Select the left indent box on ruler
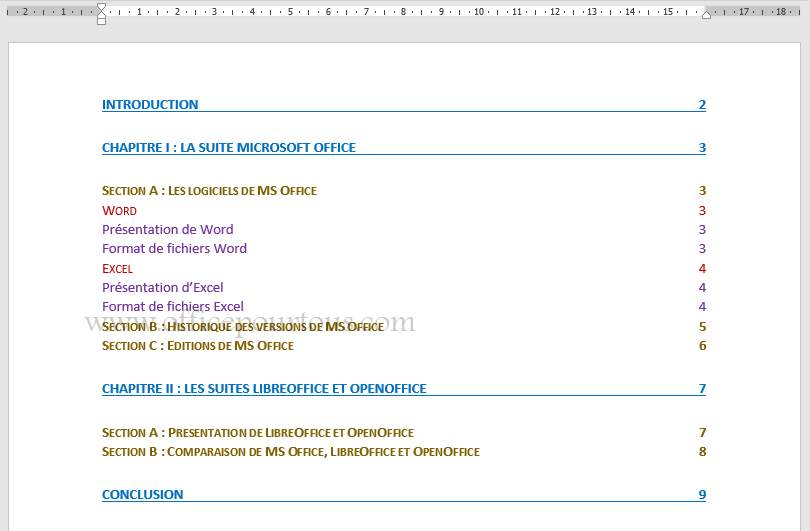 (101, 21)
